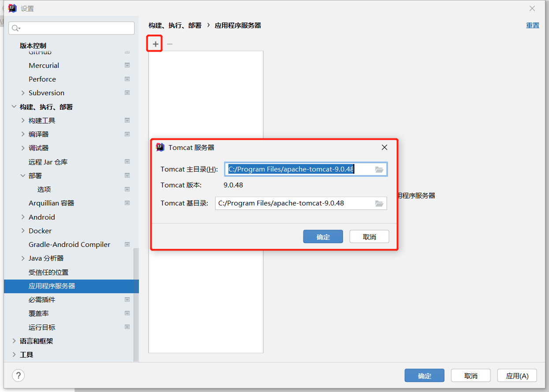Image resolution: width=549 pixels, height=392 pixels.
Task: Click the project-level icon beside 部署
Action: (127, 175)
